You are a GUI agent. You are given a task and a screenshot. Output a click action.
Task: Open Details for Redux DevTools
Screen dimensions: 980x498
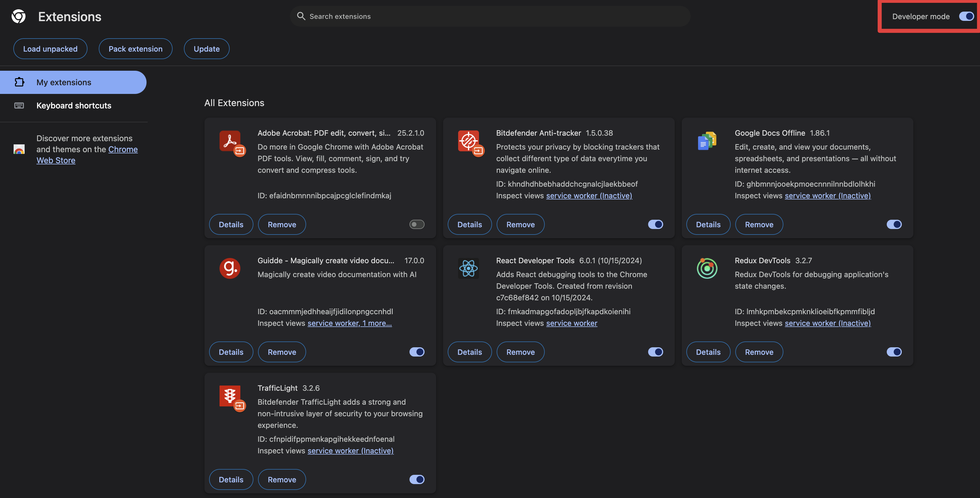[x=708, y=352]
